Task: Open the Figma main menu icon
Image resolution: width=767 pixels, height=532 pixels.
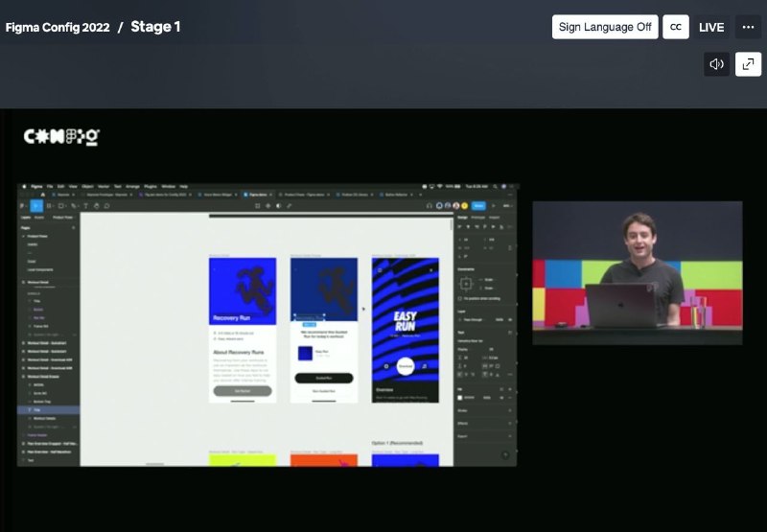Action: click(x=22, y=206)
